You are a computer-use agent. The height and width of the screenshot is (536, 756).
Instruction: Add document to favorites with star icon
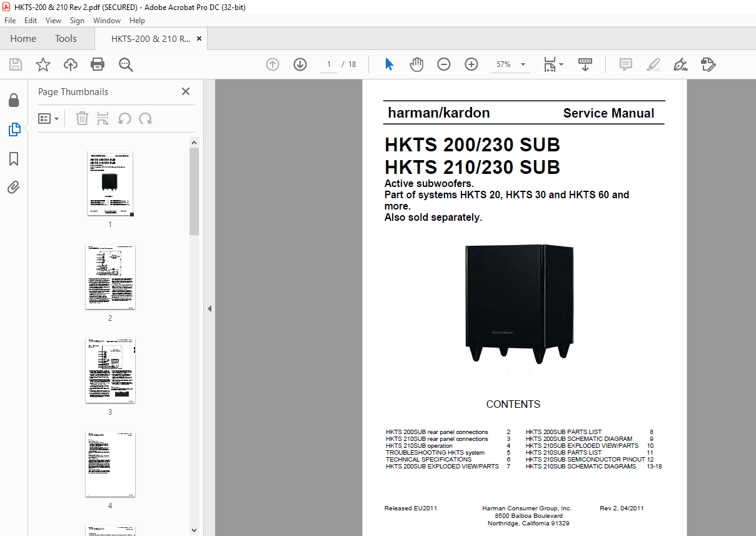[x=43, y=64]
